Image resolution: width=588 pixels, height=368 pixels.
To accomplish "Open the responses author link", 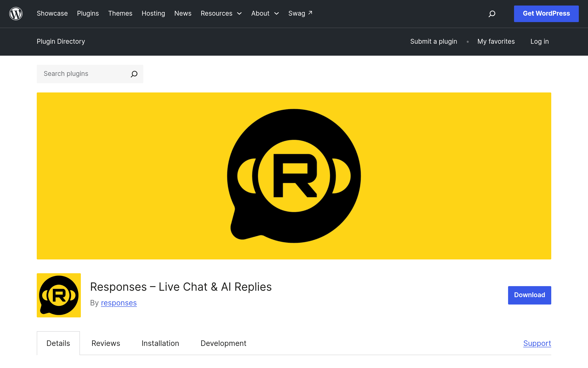I will pos(119,303).
